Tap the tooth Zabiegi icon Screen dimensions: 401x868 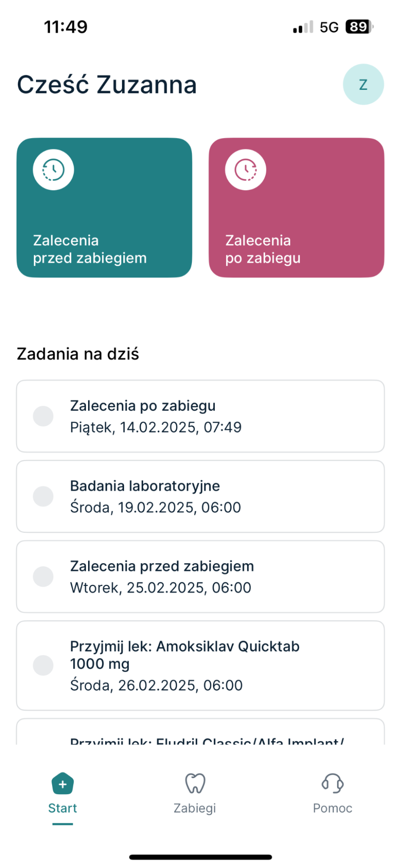coord(195,783)
